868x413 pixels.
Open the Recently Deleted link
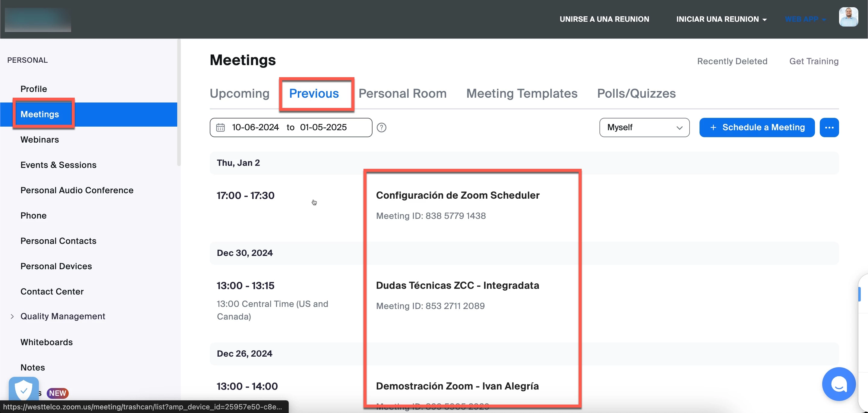[732, 61]
